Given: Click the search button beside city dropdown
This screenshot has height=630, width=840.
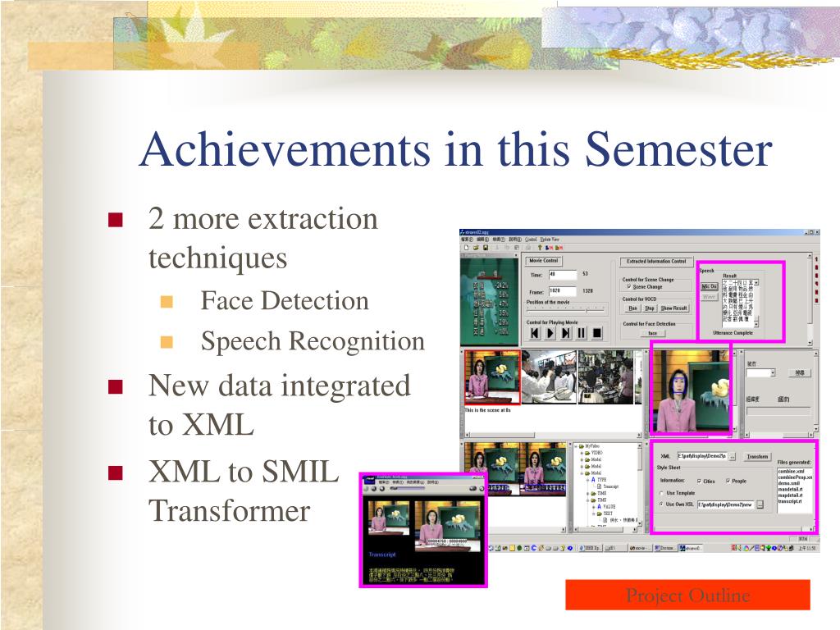Looking at the screenshot, I should pos(799,373).
